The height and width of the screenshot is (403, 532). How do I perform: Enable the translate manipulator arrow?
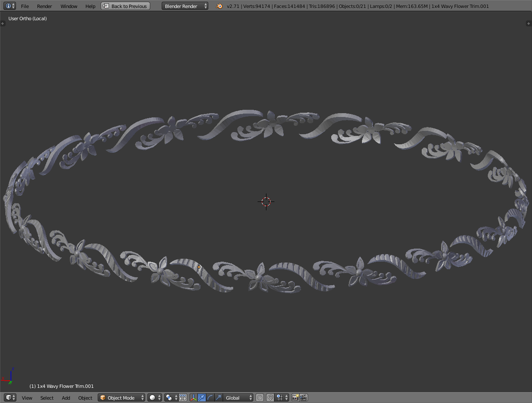tap(202, 398)
